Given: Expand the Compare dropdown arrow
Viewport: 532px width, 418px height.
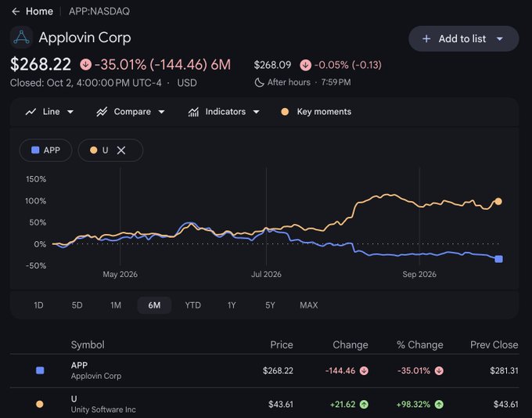Looking at the screenshot, I should click(161, 112).
